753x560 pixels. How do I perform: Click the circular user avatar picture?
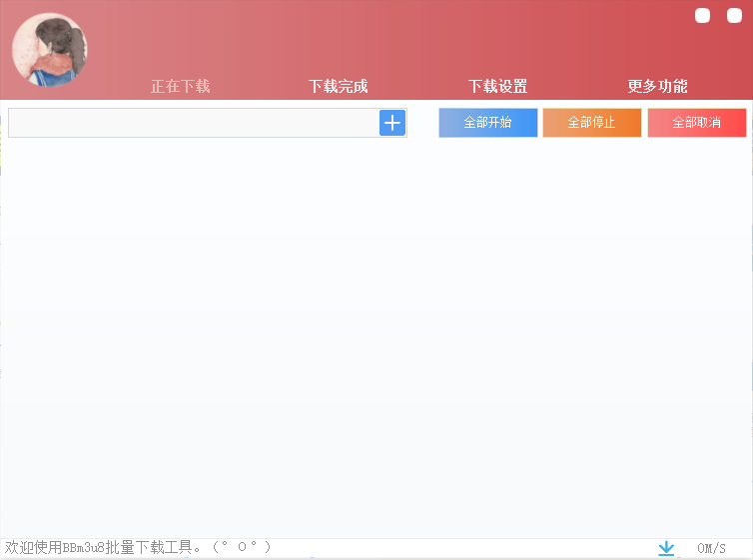click(49, 50)
